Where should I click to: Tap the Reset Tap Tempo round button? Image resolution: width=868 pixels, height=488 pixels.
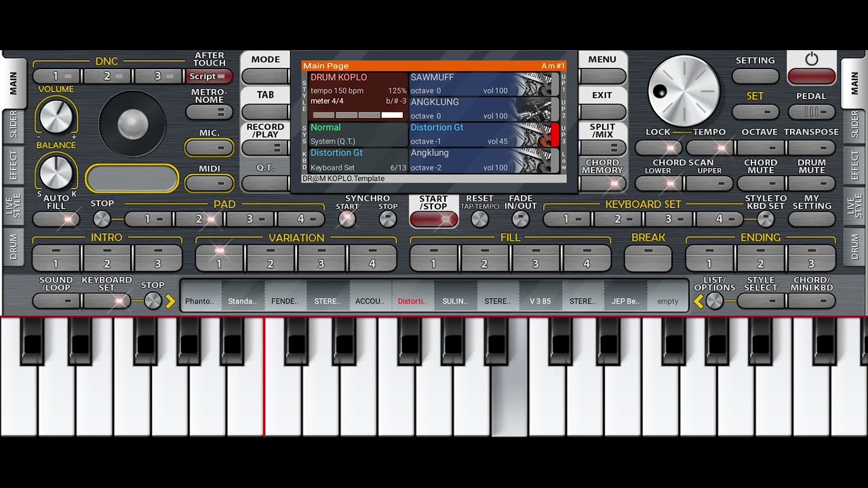coord(479,219)
